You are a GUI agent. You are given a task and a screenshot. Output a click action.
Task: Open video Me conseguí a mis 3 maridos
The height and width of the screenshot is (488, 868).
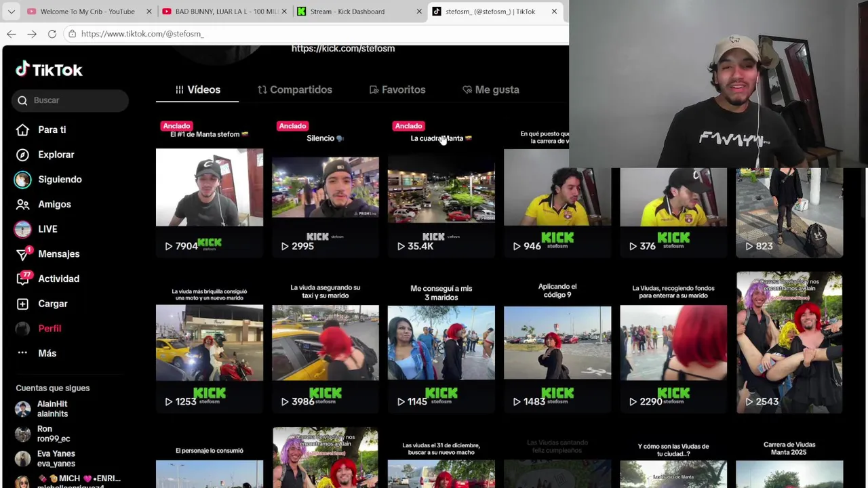point(441,343)
